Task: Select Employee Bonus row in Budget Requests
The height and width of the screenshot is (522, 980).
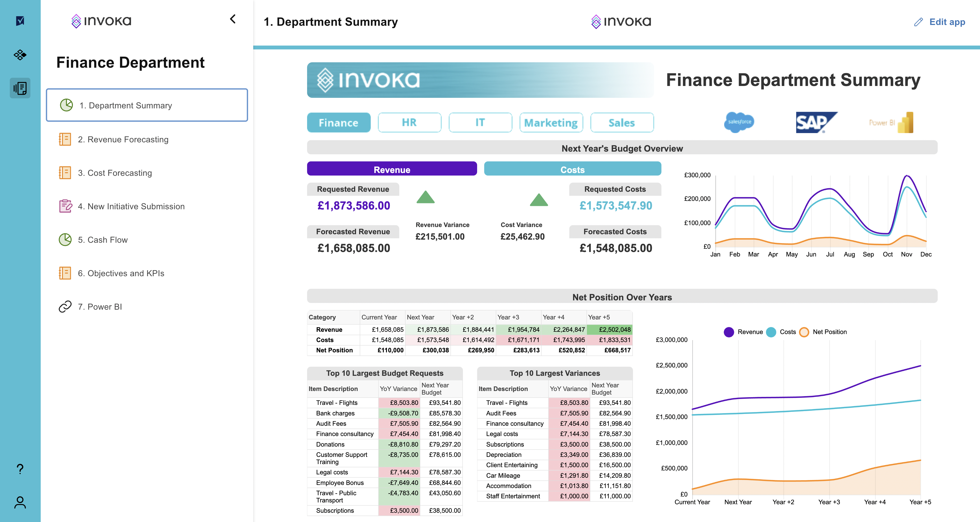Action: (x=385, y=482)
